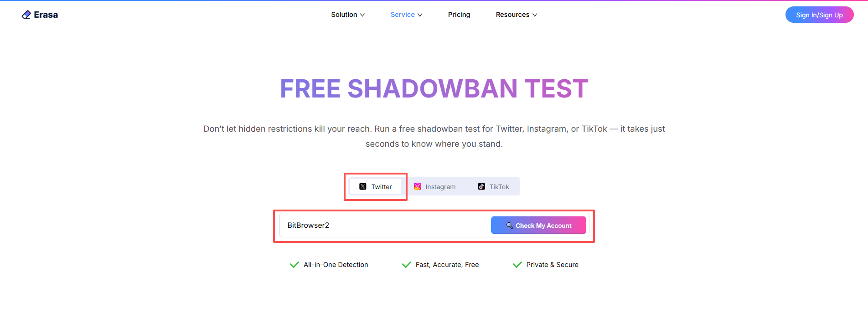Screen dimensions: 868x313
Task: Click the Check My Account button text
Action: 543,226
